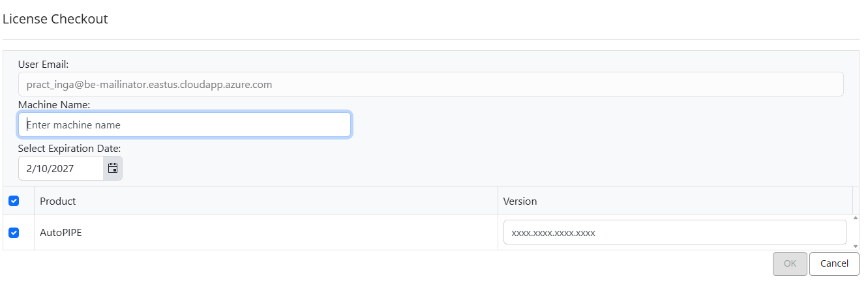This screenshot has height=281, width=868.
Task: Click the AutoPIPE Version input box
Action: pyautogui.click(x=674, y=232)
